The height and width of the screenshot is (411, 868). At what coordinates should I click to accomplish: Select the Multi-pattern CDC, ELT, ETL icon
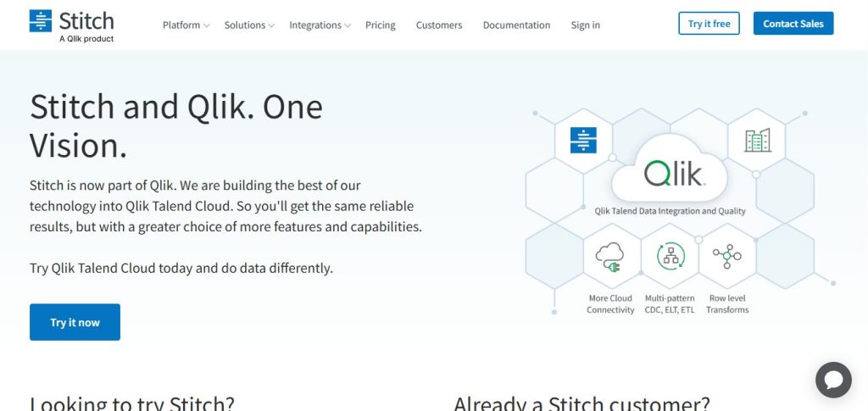pos(669,255)
